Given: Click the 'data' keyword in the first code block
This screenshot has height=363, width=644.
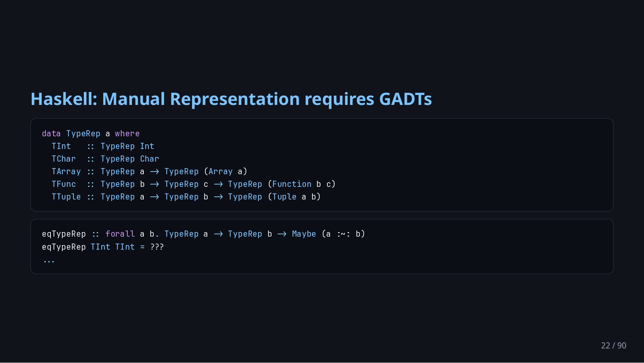Looking at the screenshot, I should [x=51, y=134].
